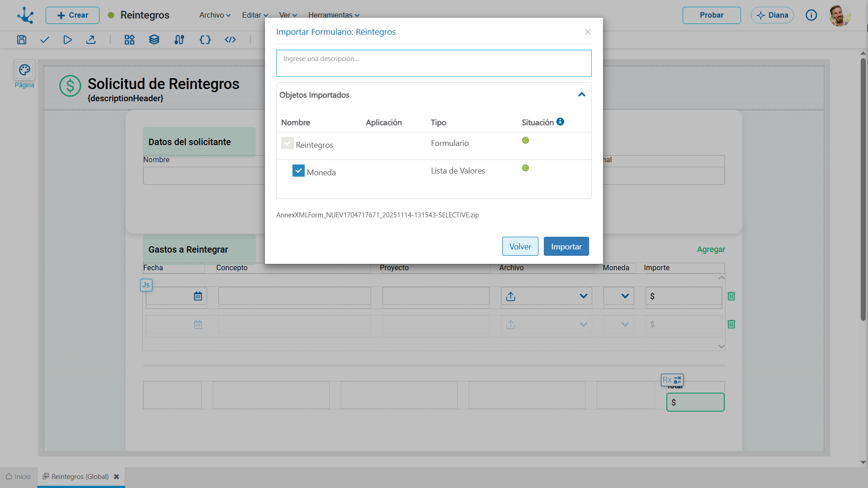This screenshot has width=868, height=488.
Task: Click the curly braces icon in toolbar
Action: click(x=205, y=40)
